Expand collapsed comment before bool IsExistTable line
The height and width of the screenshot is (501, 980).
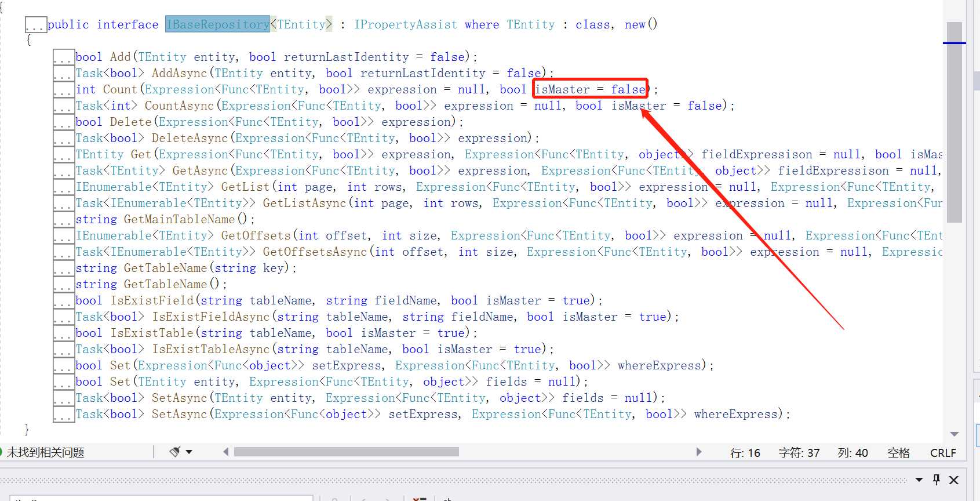(x=64, y=333)
